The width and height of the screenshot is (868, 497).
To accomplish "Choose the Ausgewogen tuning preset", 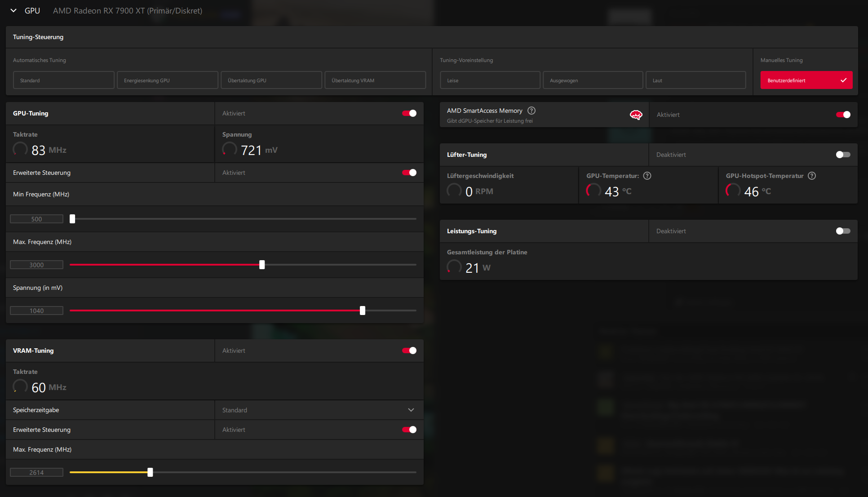I will pos(592,80).
